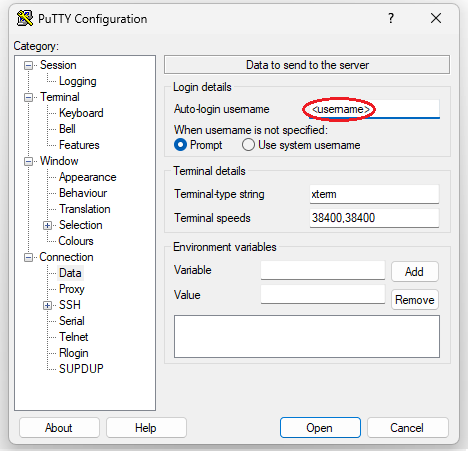Click the About button
Viewport: 468px width, 451px height.
[59, 428]
